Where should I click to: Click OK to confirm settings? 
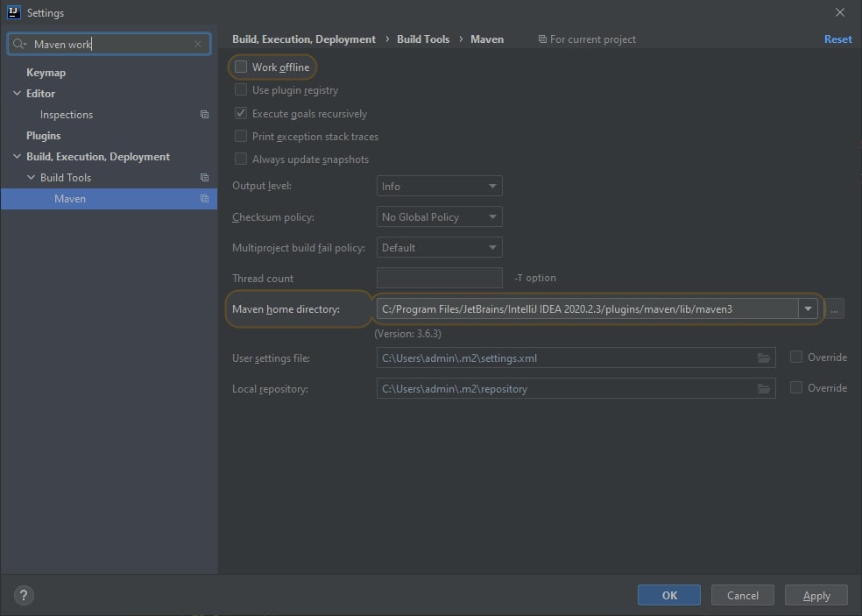pyautogui.click(x=669, y=595)
